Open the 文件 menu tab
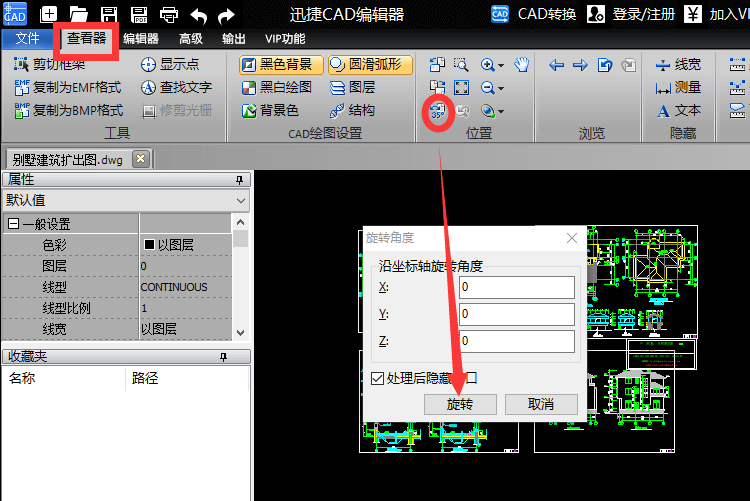 (x=27, y=38)
